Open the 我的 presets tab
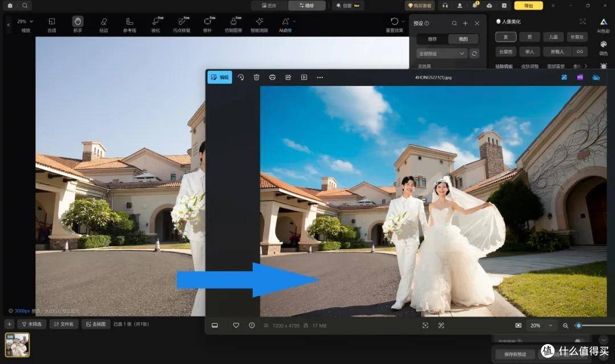Image resolution: width=615 pixels, height=364 pixels. pos(463,39)
